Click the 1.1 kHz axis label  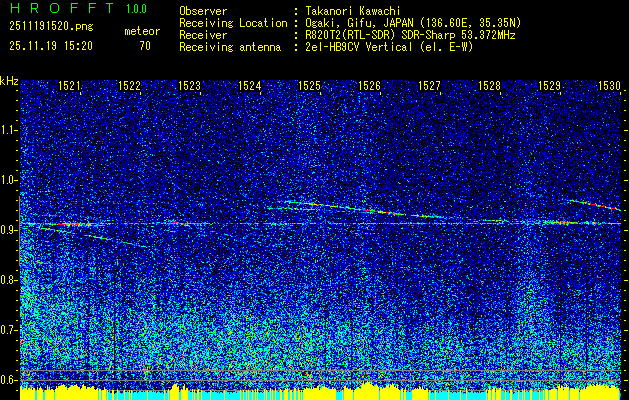pos(8,130)
